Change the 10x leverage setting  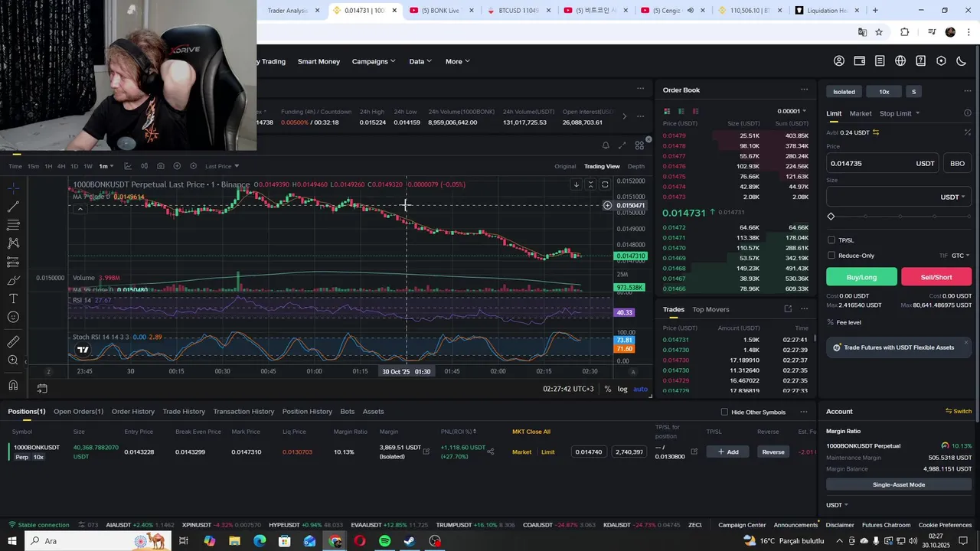point(884,92)
